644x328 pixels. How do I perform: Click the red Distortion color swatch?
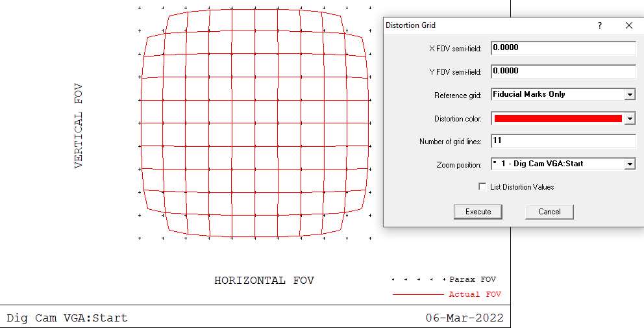pos(558,118)
